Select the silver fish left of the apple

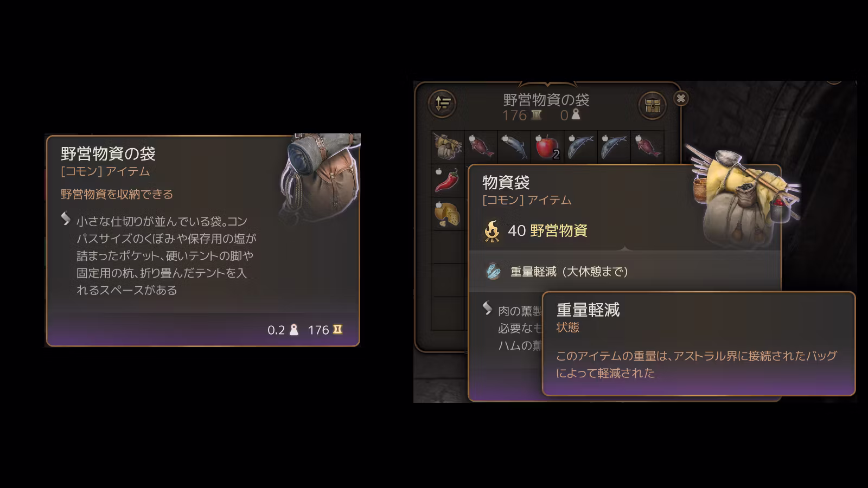tap(514, 147)
